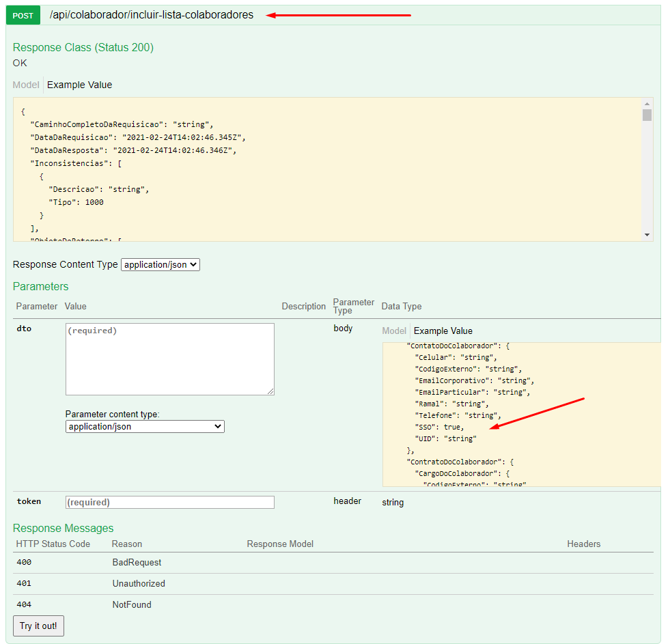Select Example Value tab under Response Class
Image resolution: width=670 pixels, height=644 pixels.
coord(79,85)
